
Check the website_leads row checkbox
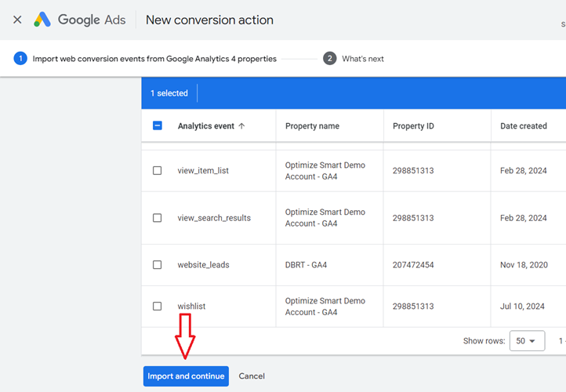[157, 264]
